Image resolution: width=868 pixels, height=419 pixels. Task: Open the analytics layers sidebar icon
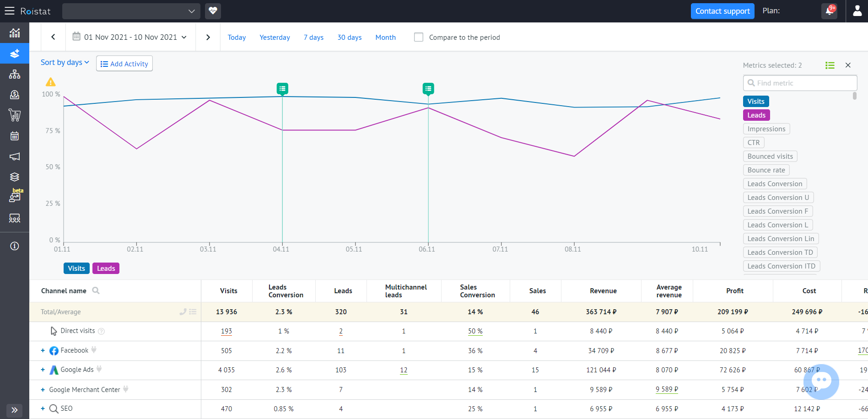pyautogui.click(x=15, y=54)
